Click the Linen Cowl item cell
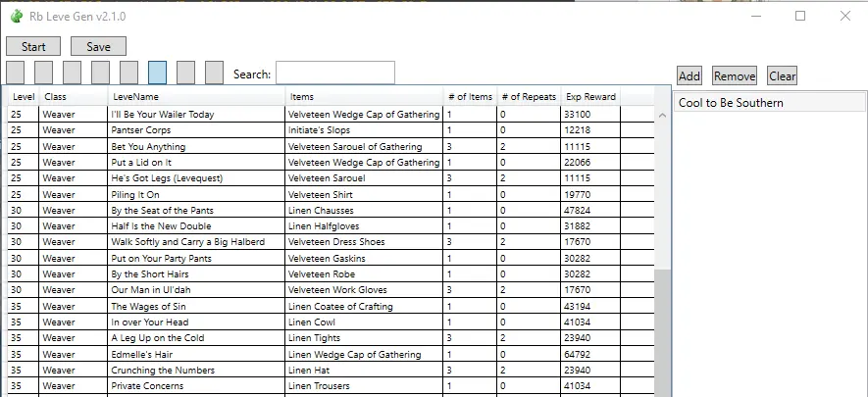Image resolution: width=868 pixels, height=397 pixels. pos(364,322)
